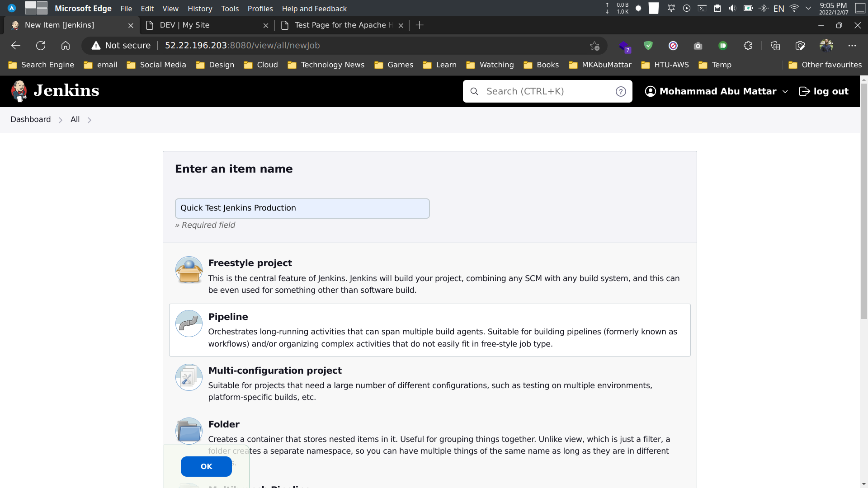
Task: Open the browser Extensions puzzle icon
Action: coord(748,46)
